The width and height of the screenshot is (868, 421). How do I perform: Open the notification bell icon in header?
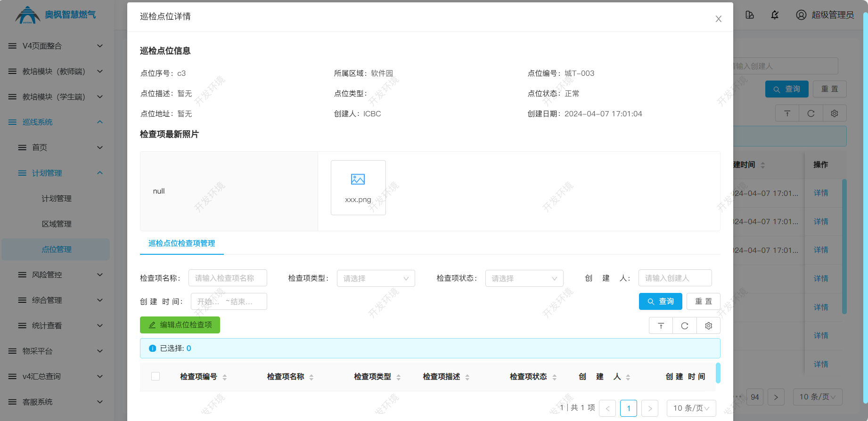(775, 15)
